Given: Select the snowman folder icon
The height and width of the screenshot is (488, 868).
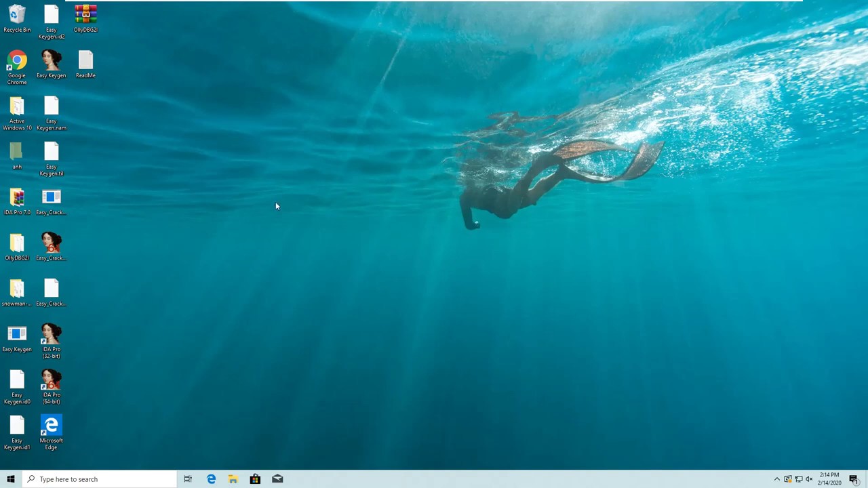Looking at the screenshot, I should click(17, 293).
